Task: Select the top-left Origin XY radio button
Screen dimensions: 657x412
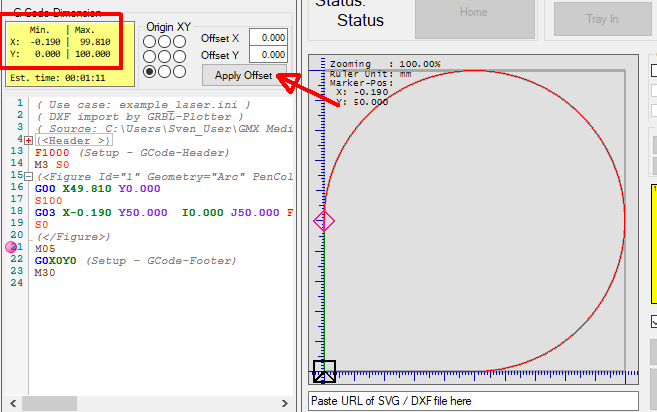Action: (x=150, y=42)
